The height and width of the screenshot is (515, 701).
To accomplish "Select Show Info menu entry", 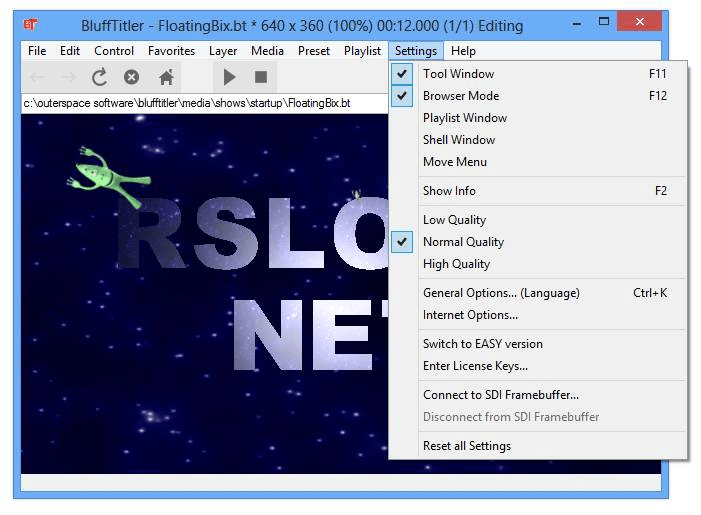I will pyautogui.click(x=538, y=191).
